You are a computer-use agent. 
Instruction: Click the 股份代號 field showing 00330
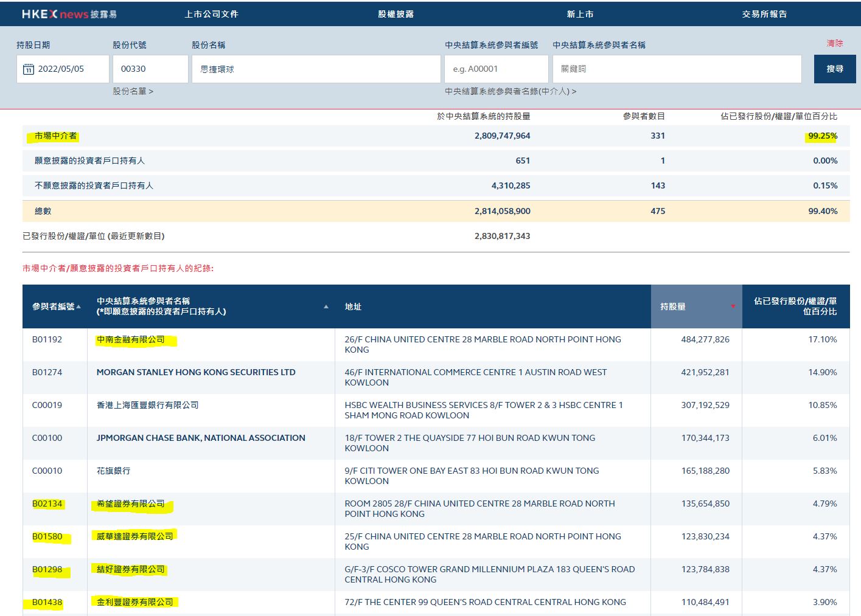(150, 69)
